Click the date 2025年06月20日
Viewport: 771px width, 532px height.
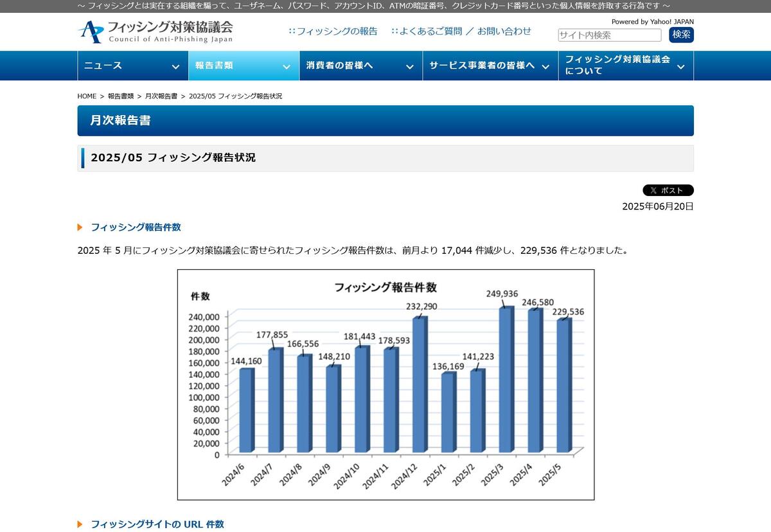(x=658, y=206)
